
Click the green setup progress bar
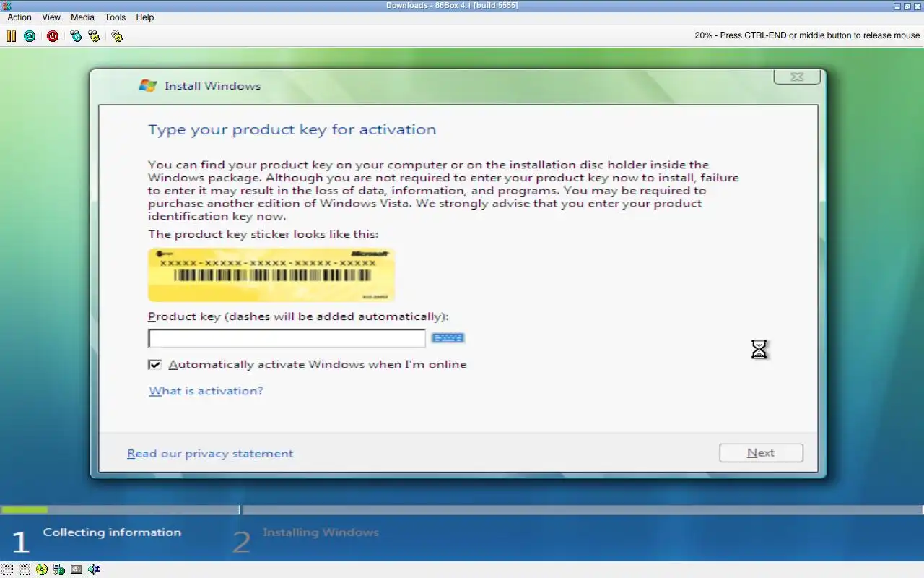[x=25, y=510]
